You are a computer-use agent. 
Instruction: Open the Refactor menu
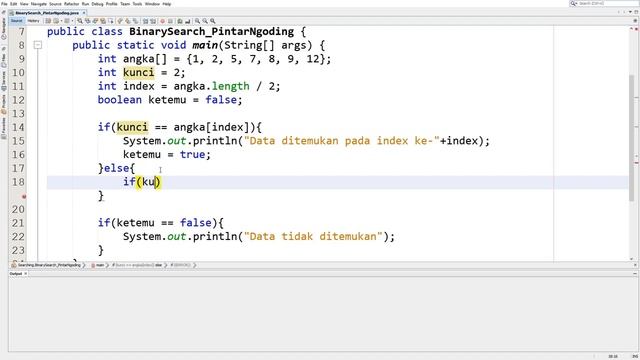(x=71, y=4)
